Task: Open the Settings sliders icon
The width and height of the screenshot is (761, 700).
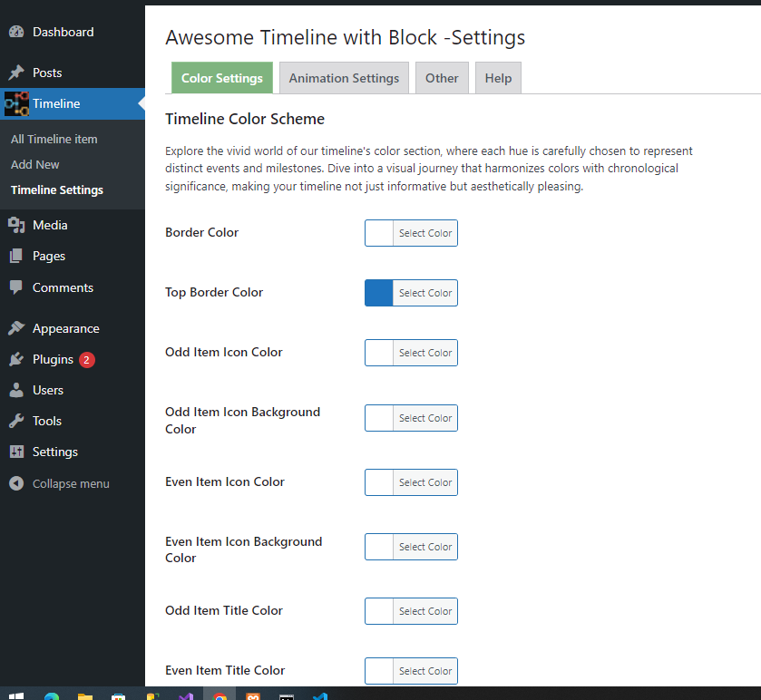Action: pyautogui.click(x=16, y=452)
